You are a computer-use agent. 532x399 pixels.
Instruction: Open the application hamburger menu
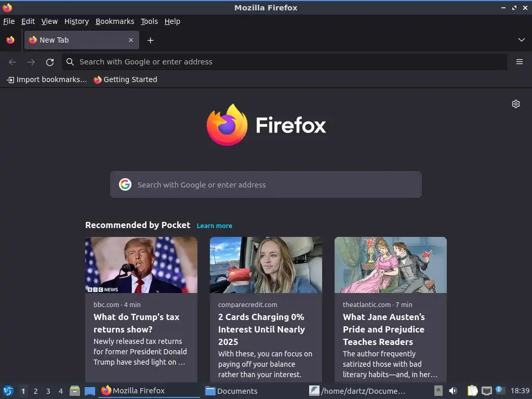coord(520,62)
